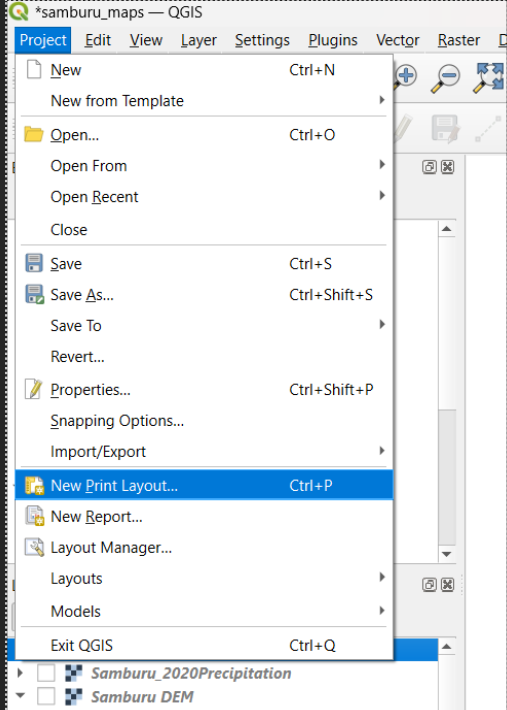Click the New Report icon
The height and width of the screenshot is (710, 507).
(x=34, y=516)
